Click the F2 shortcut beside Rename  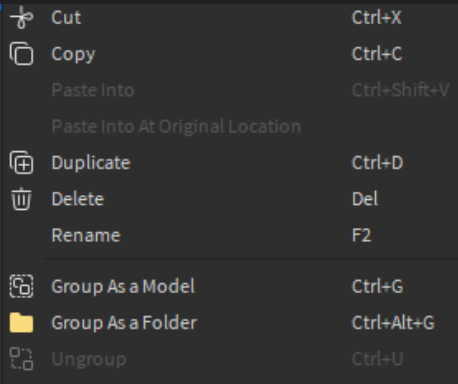tap(361, 235)
